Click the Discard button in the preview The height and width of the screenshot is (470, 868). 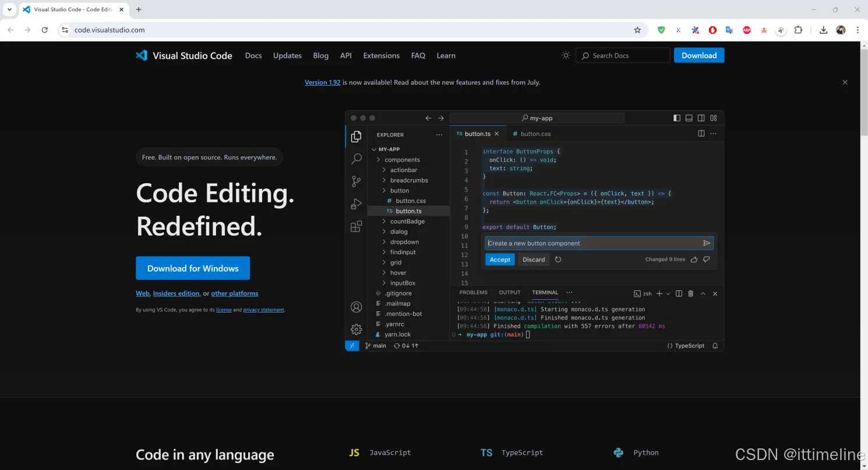coord(534,259)
